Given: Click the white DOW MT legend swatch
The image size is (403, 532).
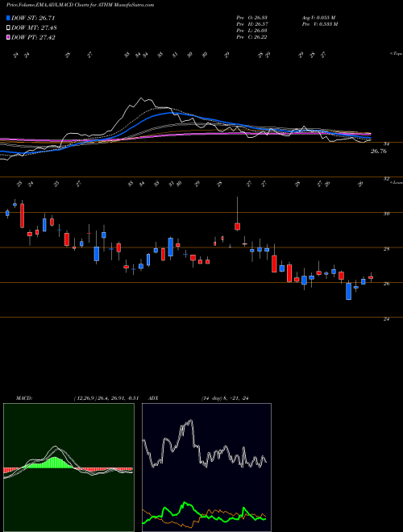Looking at the screenshot, I should [8, 28].
